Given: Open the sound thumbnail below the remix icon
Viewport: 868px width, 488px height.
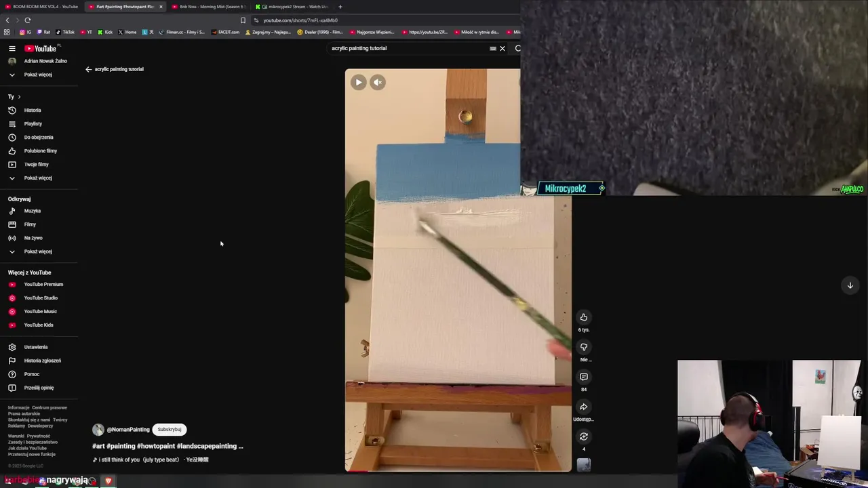Looking at the screenshot, I should [583, 465].
